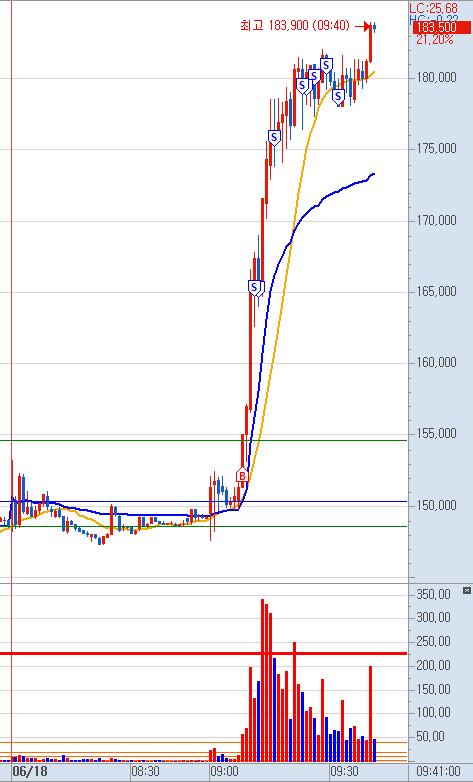Click the 150,000 price axis label
Viewport: 473px width, 782px height.
pyautogui.click(x=437, y=505)
